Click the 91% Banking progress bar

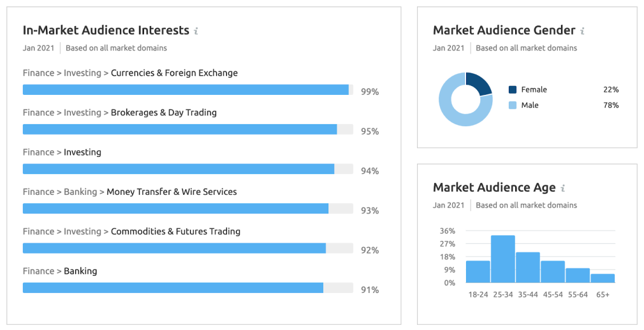pos(173,288)
